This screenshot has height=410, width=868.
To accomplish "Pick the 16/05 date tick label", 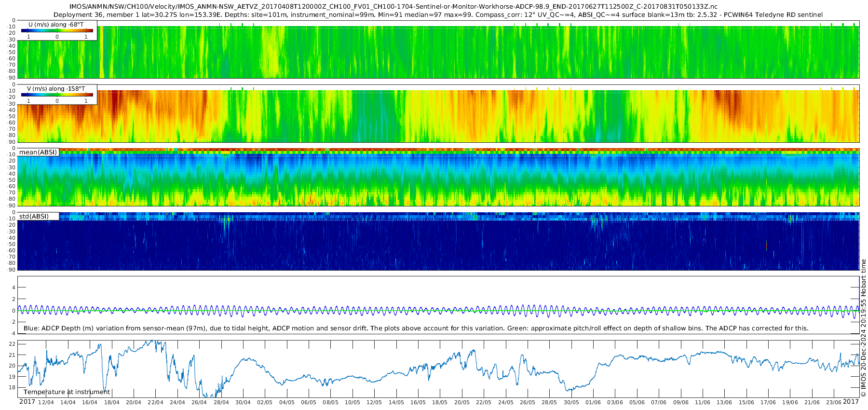I will tap(418, 402).
